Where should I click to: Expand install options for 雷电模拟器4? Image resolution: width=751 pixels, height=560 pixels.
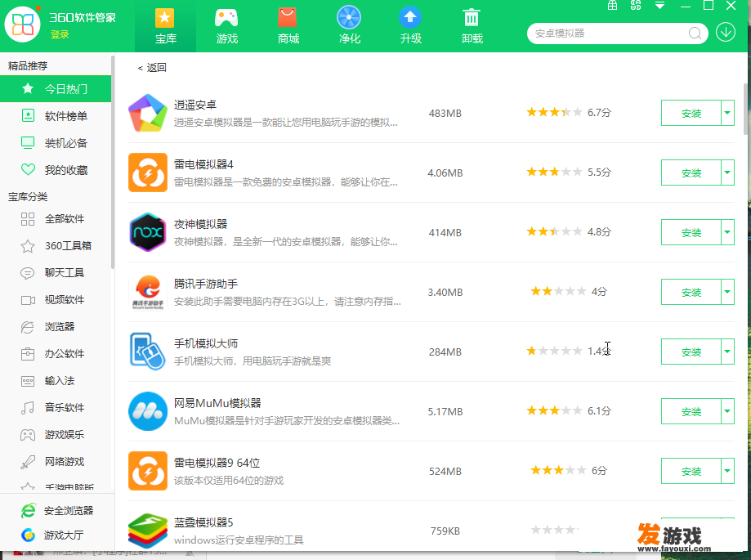pyautogui.click(x=727, y=172)
